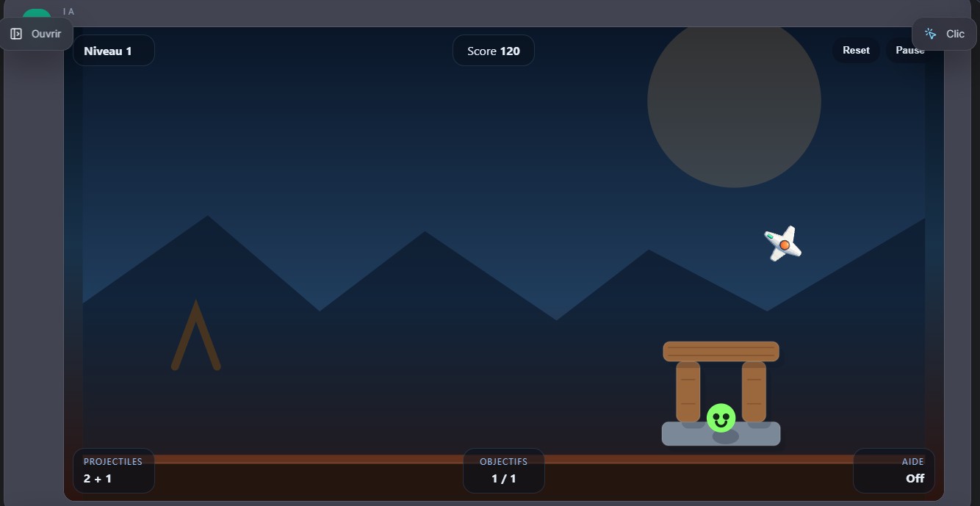This screenshot has width=980, height=506.
Task: Click the objectives progress showing 1 / 1
Action: [504, 478]
